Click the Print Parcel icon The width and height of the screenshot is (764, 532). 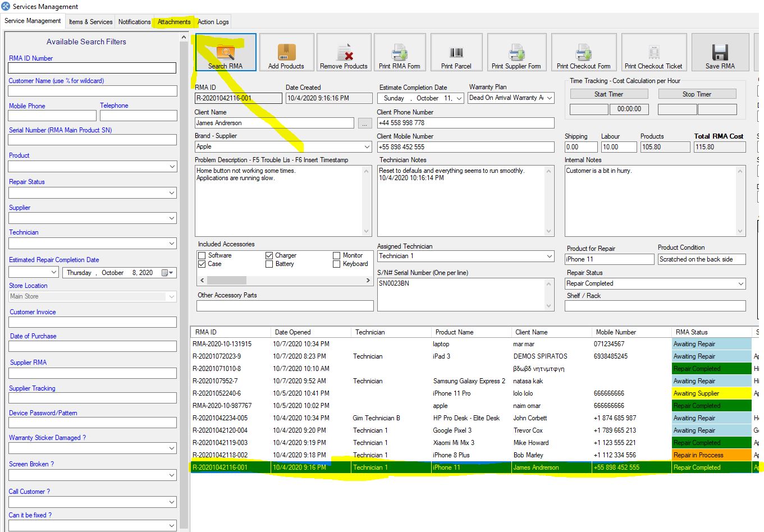pos(456,52)
